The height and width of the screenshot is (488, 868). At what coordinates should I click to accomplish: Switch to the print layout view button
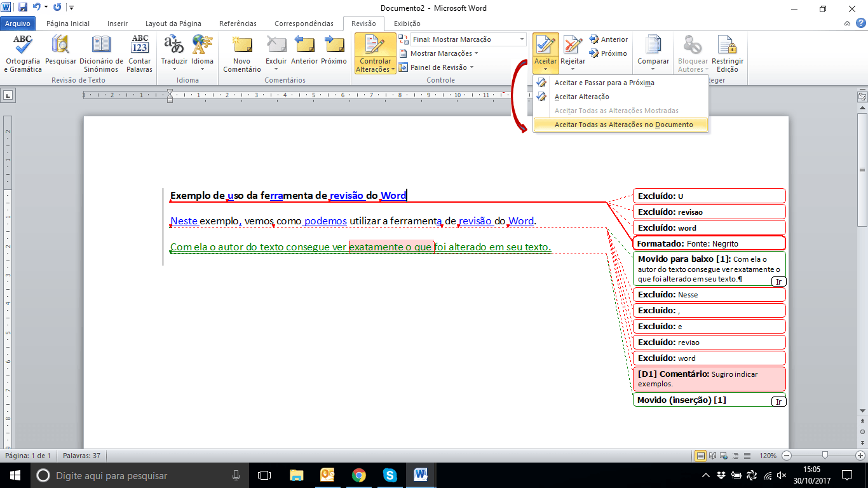coord(701,456)
